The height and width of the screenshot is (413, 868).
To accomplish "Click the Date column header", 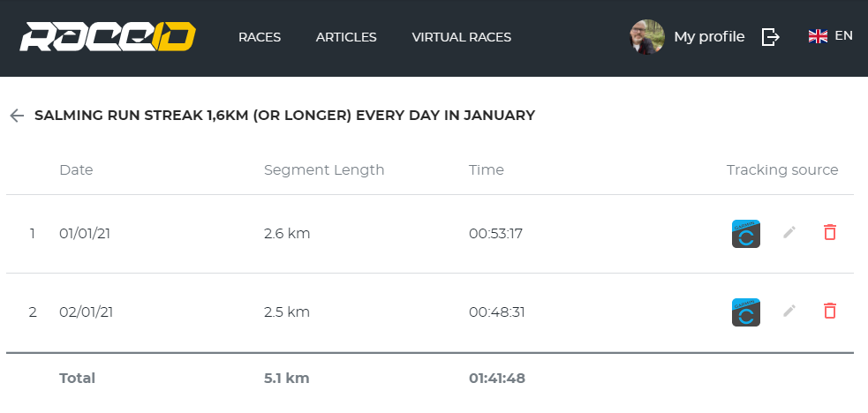I will pos(76,169).
